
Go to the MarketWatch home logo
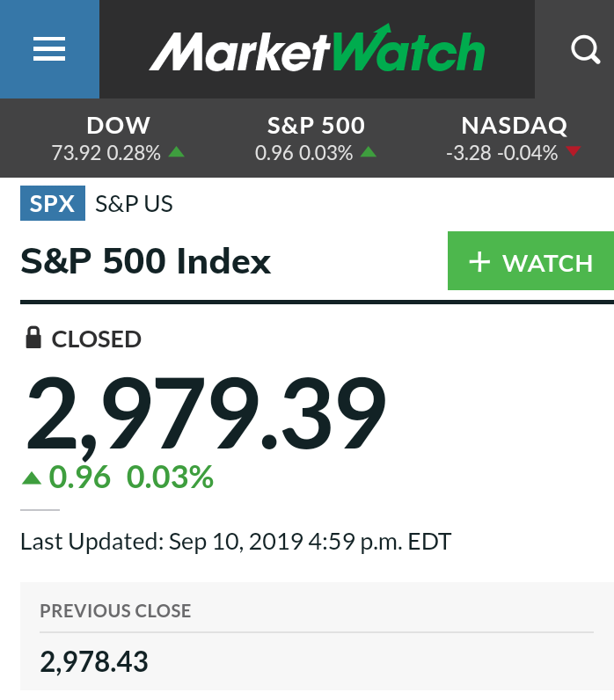(317, 50)
